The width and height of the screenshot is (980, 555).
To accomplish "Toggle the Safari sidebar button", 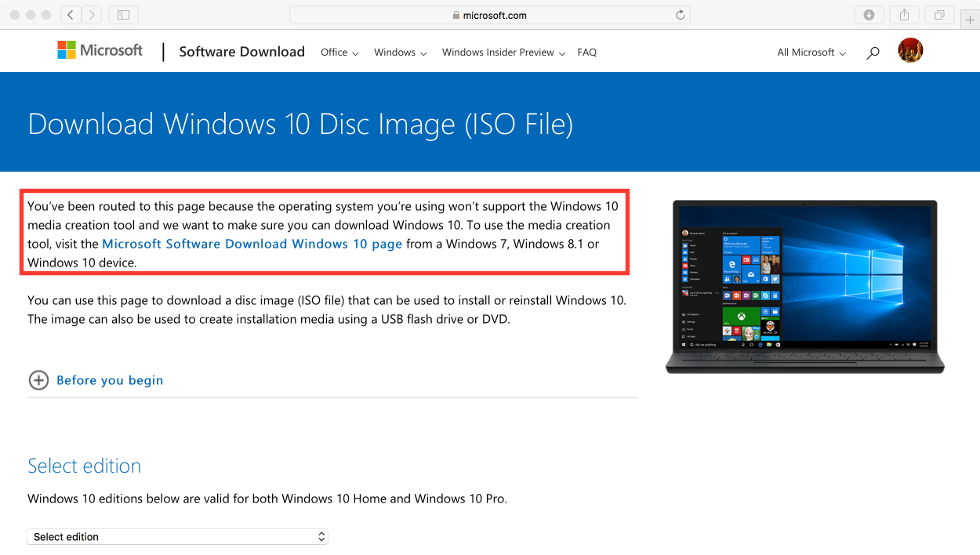I will pyautogui.click(x=123, y=15).
